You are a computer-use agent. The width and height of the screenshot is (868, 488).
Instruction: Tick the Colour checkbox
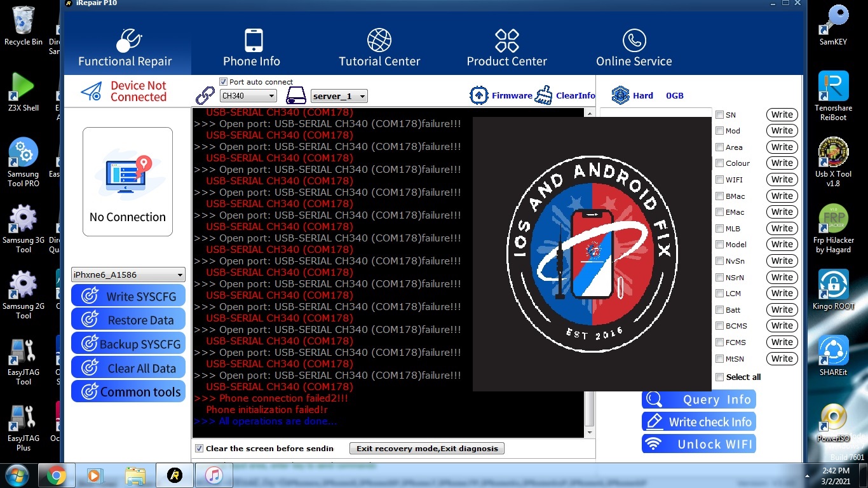pyautogui.click(x=720, y=163)
